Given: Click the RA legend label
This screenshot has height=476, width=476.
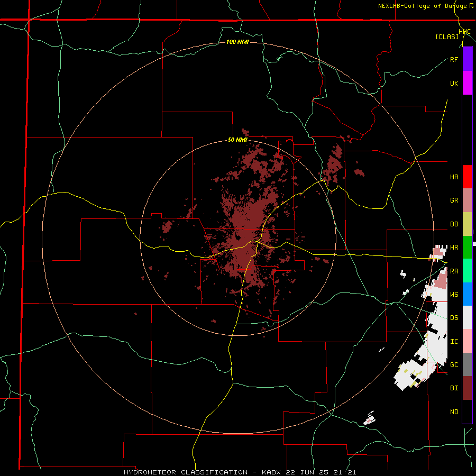Looking at the screenshot, I should (x=454, y=271).
